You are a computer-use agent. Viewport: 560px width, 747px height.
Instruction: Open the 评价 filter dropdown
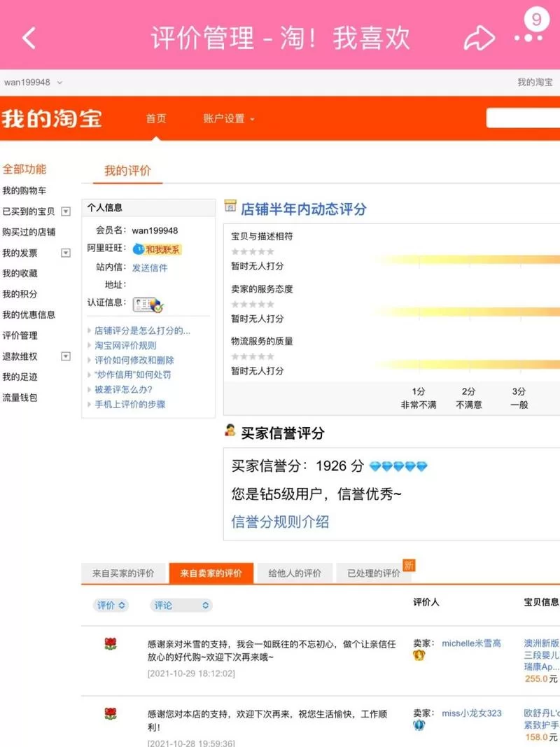(111, 605)
